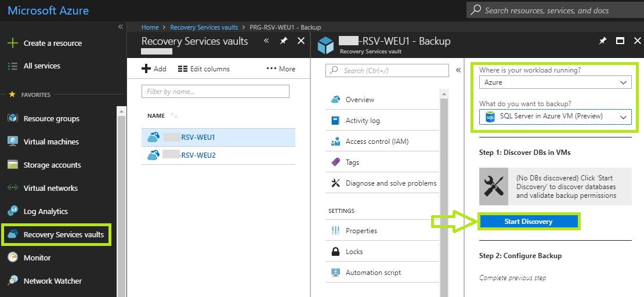The width and height of the screenshot is (644, 297).
Task: Click the Create a resource plus icon
Action: coord(13,43)
